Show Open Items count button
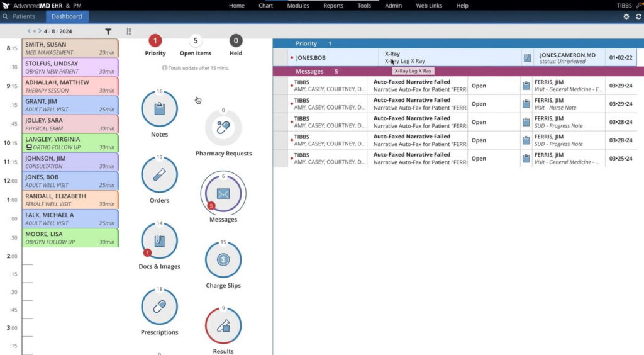The width and height of the screenshot is (644, 355). pyautogui.click(x=196, y=41)
